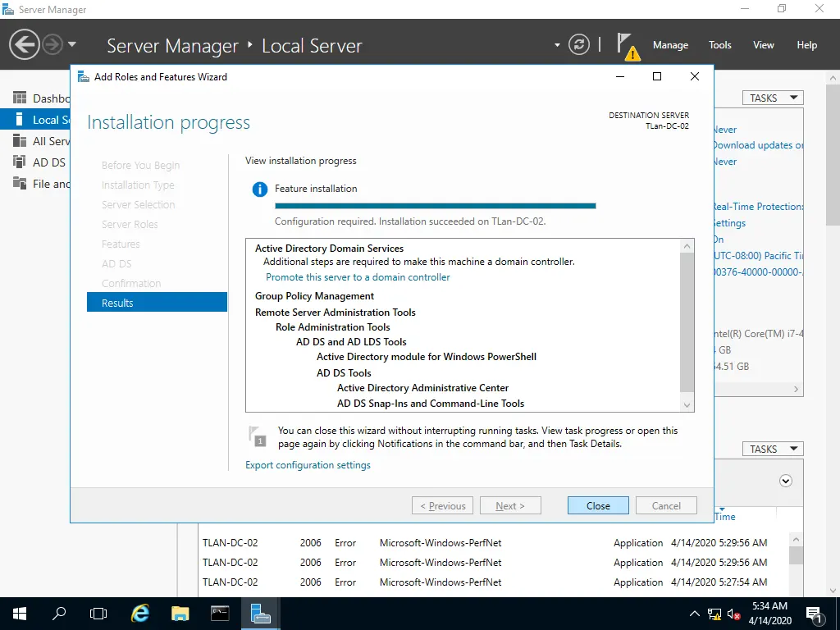Refresh Server Manager with the refresh icon
840x630 pixels.
coord(579,44)
